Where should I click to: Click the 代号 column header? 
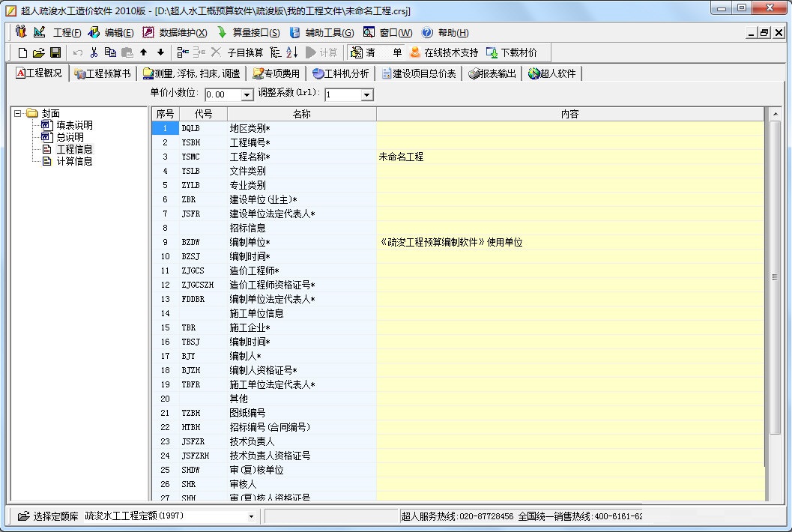click(x=204, y=114)
